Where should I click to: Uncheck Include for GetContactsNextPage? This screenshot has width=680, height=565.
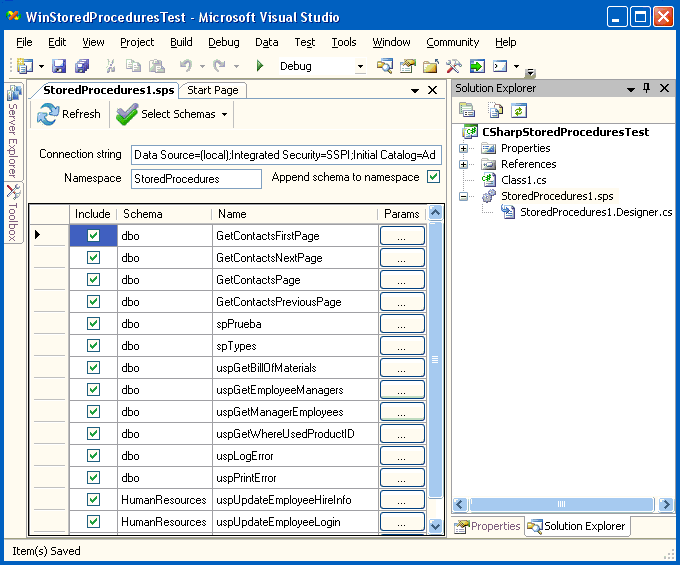(x=93, y=258)
